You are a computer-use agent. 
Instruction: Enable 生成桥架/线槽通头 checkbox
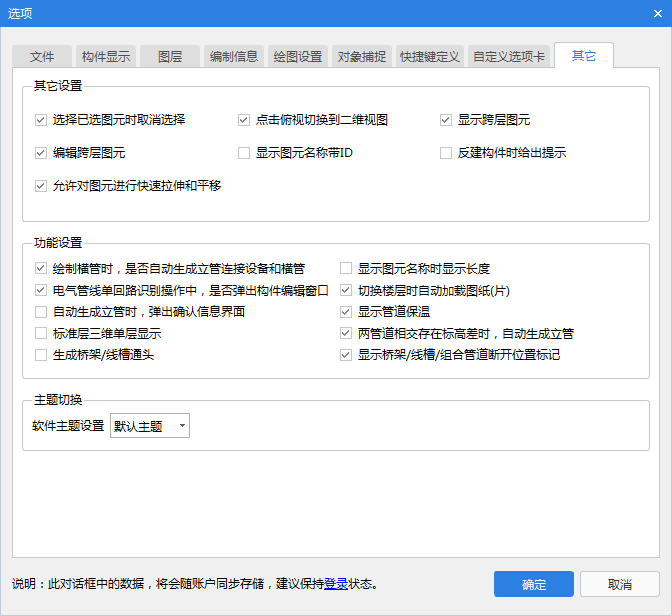click(41, 355)
